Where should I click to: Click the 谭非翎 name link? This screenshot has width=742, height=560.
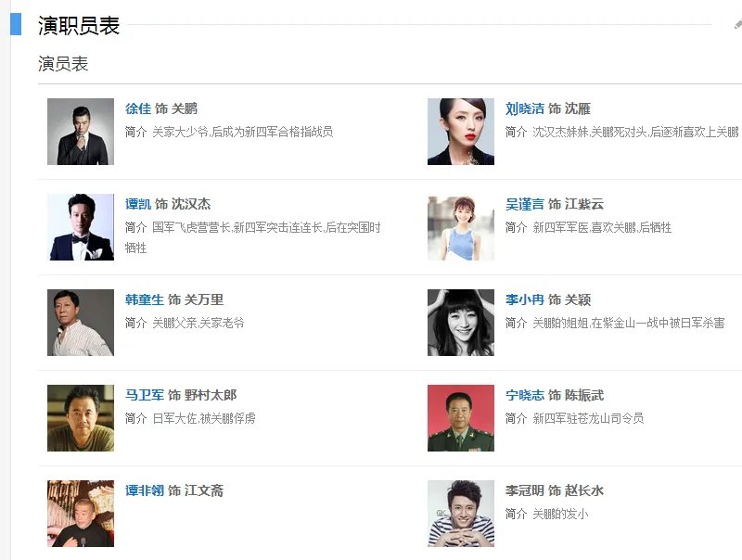(145, 490)
